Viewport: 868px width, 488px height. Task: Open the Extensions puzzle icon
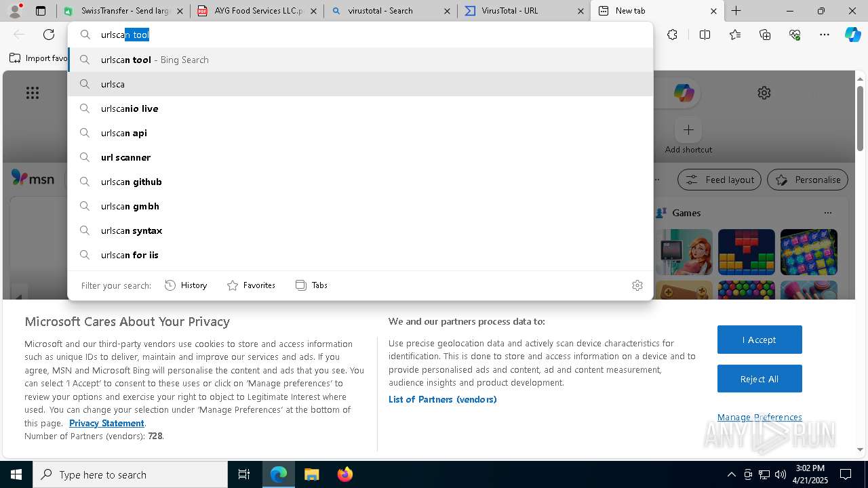coord(672,35)
